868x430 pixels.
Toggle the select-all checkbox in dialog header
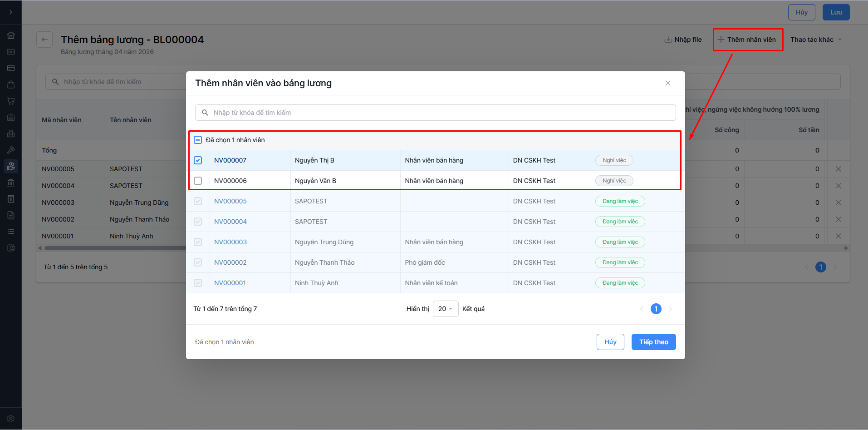coord(198,140)
